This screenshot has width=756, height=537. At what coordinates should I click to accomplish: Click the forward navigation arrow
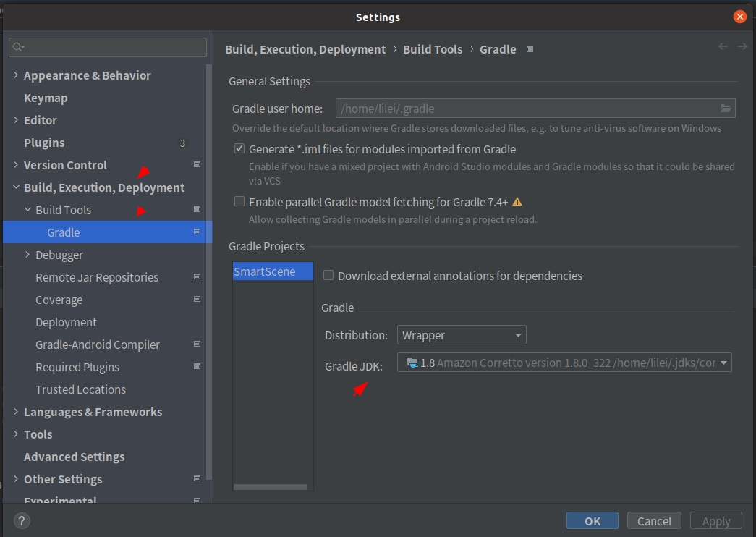point(742,46)
